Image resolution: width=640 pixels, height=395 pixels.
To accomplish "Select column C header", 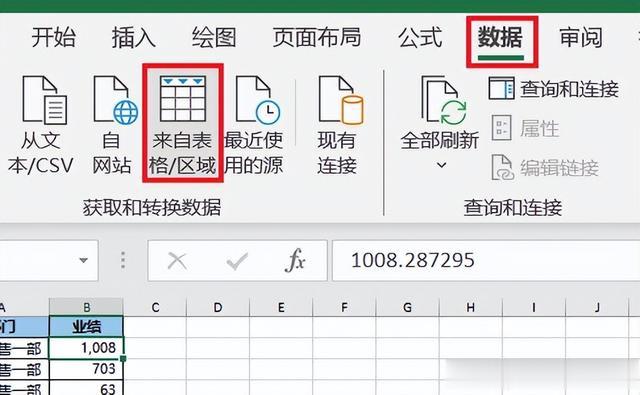I will pyautogui.click(x=155, y=307).
